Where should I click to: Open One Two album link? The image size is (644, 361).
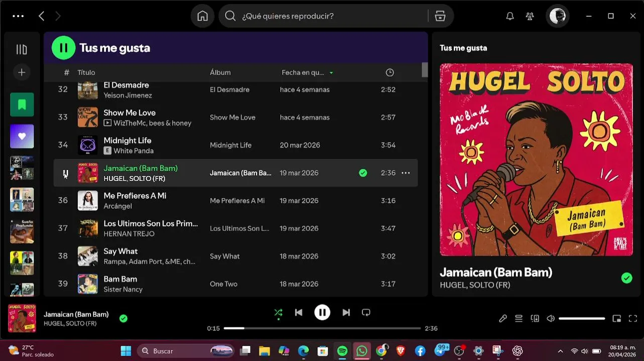pos(223,284)
